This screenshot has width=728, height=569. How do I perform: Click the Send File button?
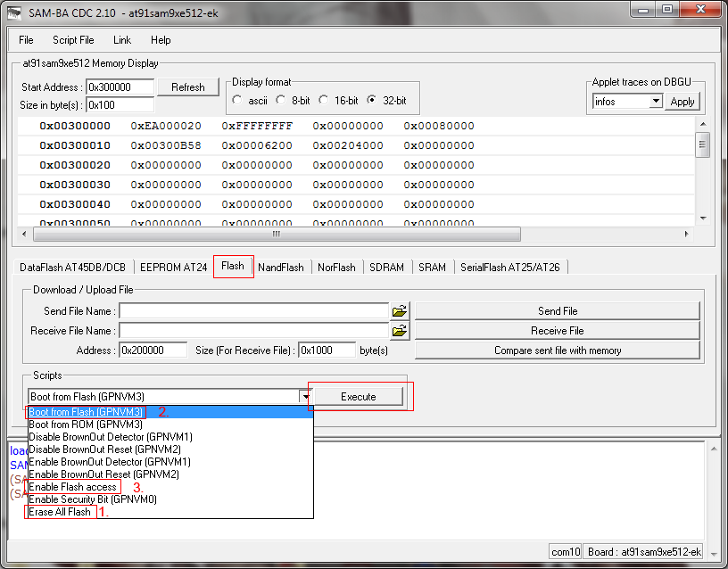pyautogui.click(x=558, y=311)
